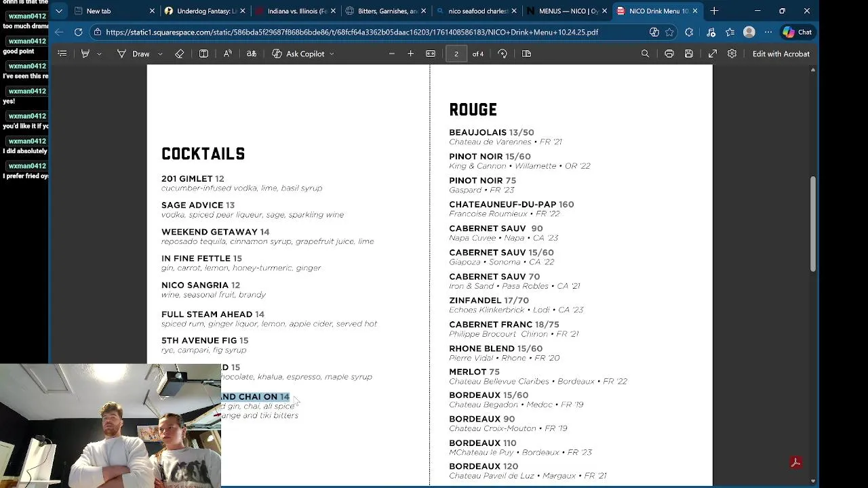This screenshot has width=868, height=488.
Task: Click the ROUGE heading
Action: tap(473, 110)
